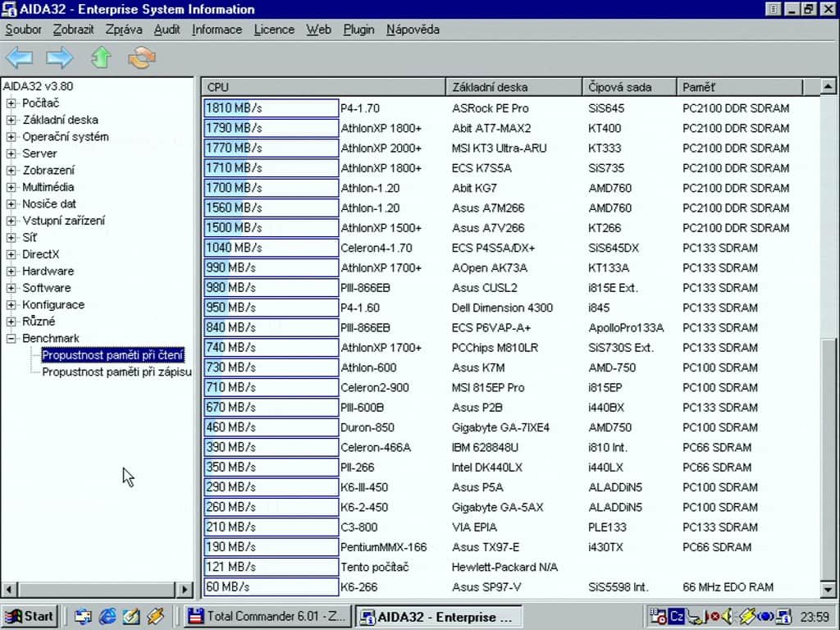Expand the Nosiče dat tree node

coord(11,203)
